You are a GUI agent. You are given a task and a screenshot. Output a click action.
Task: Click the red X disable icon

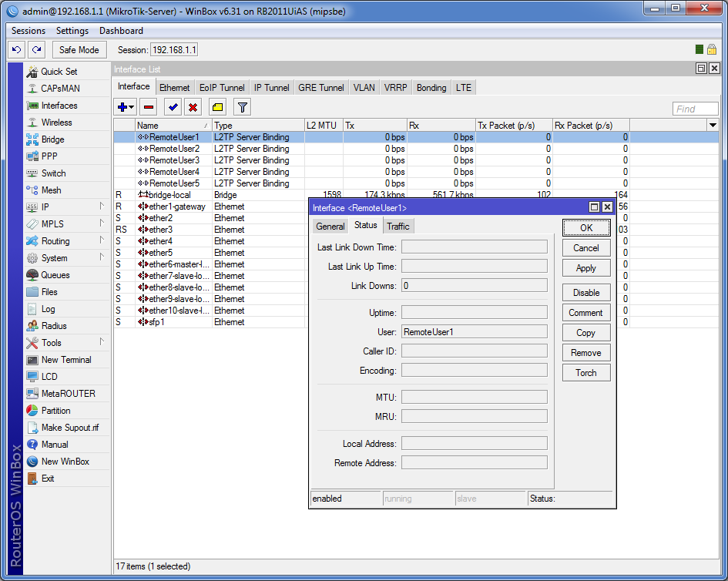coord(193,107)
